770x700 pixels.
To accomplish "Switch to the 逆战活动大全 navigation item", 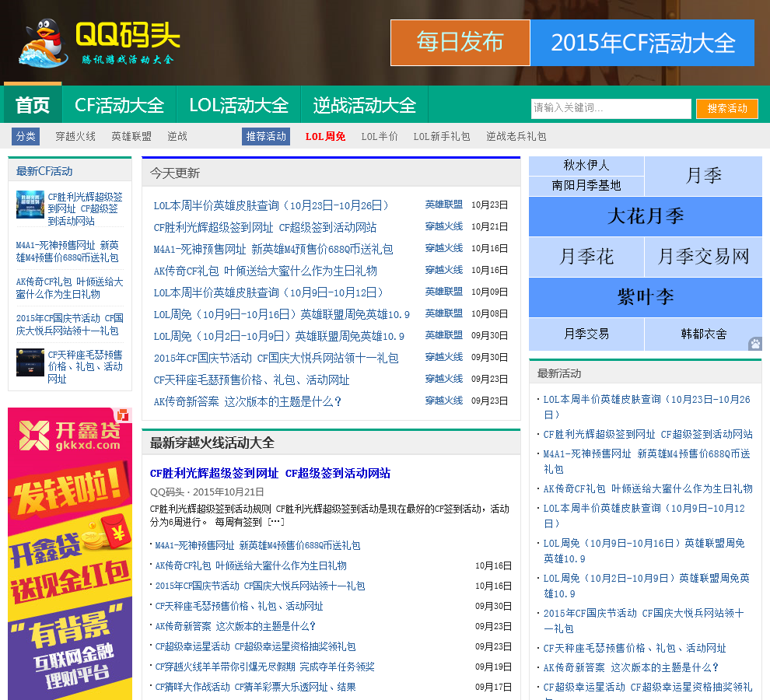I will [365, 105].
